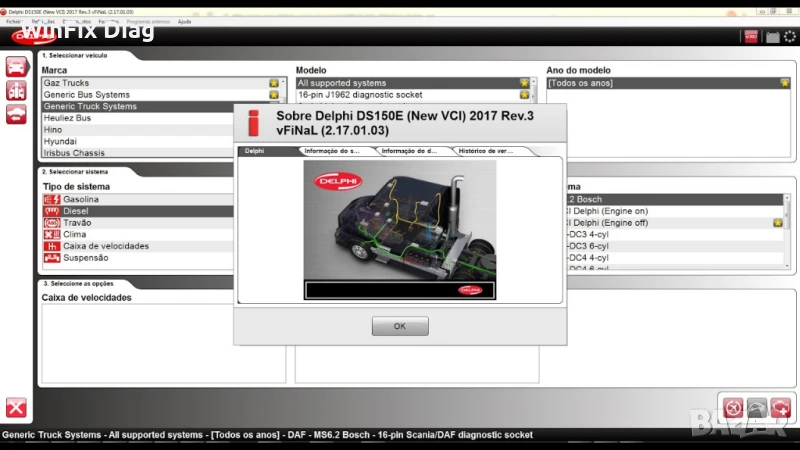The image size is (800, 450).
Task: Open the Ajuda menu
Action: (x=184, y=20)
